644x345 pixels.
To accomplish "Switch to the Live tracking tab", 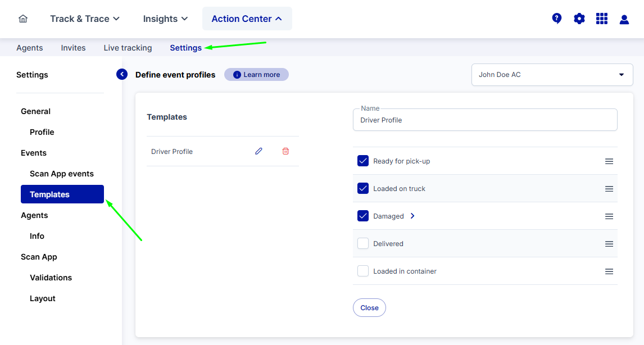I will [128, 48].
